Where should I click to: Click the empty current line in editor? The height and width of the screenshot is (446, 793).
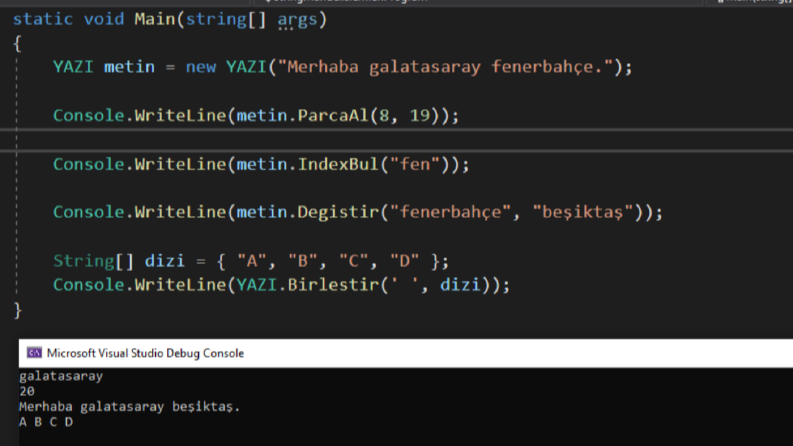pyautogui.click(x=396, y=140)
